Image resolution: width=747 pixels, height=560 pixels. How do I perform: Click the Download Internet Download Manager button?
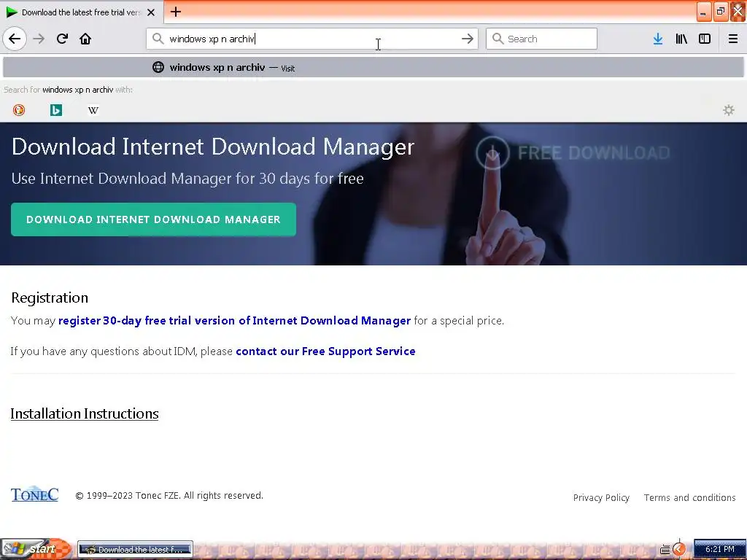click(153, 219)
